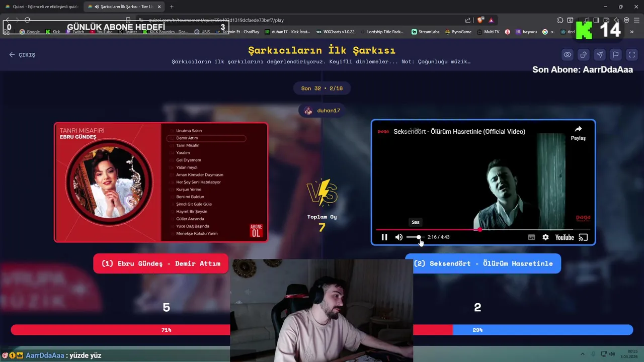Click the Ebru Gündeş album cover image
644x362 pixels.
pyautogui.click(x=108, y=183)
